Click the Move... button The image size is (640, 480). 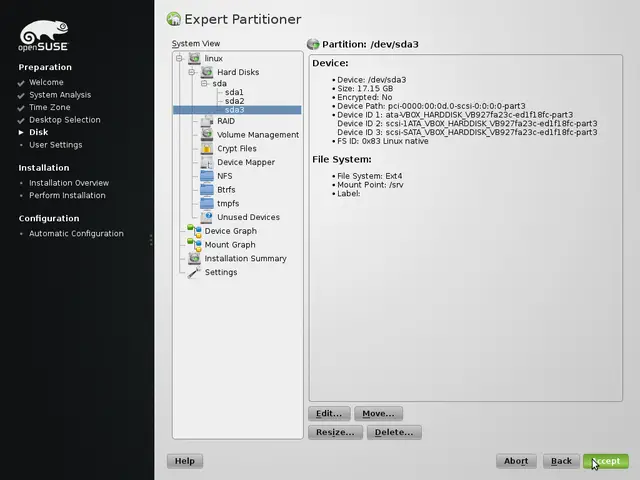tap(378, 413)
